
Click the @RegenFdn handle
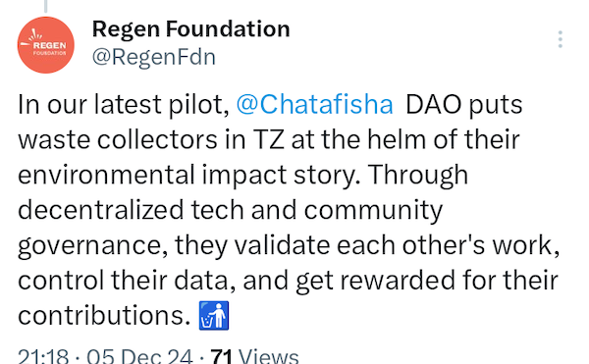click(154, 57)
